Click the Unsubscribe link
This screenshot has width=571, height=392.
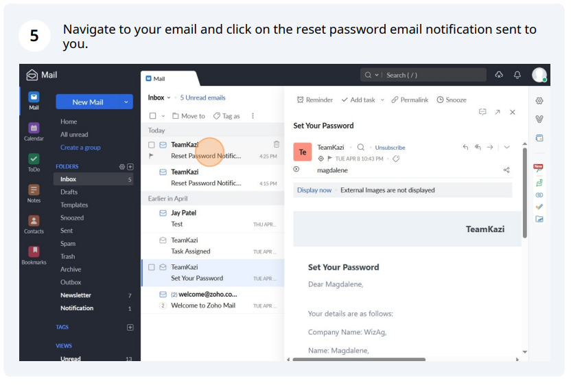click(390, 148)
